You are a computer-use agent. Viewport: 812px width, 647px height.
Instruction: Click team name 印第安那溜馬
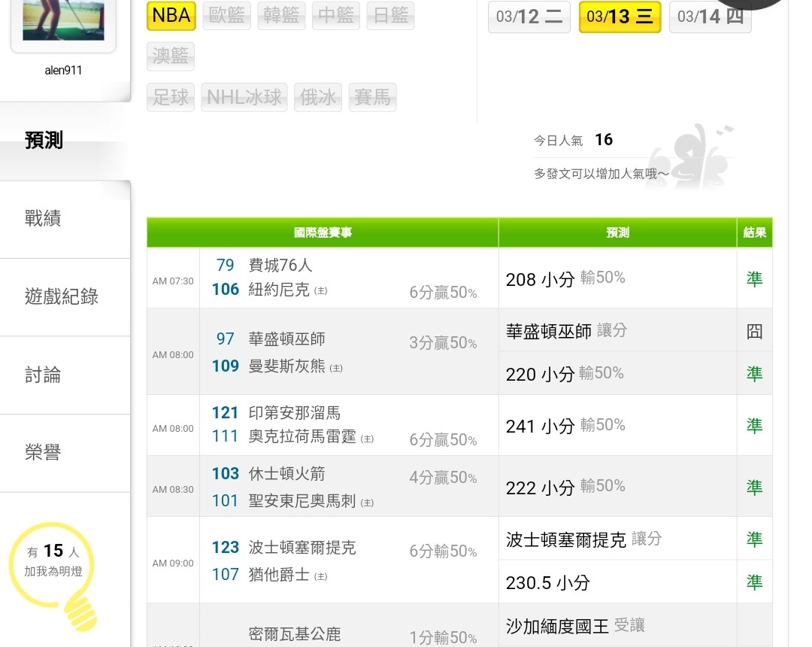coord(295,413)
